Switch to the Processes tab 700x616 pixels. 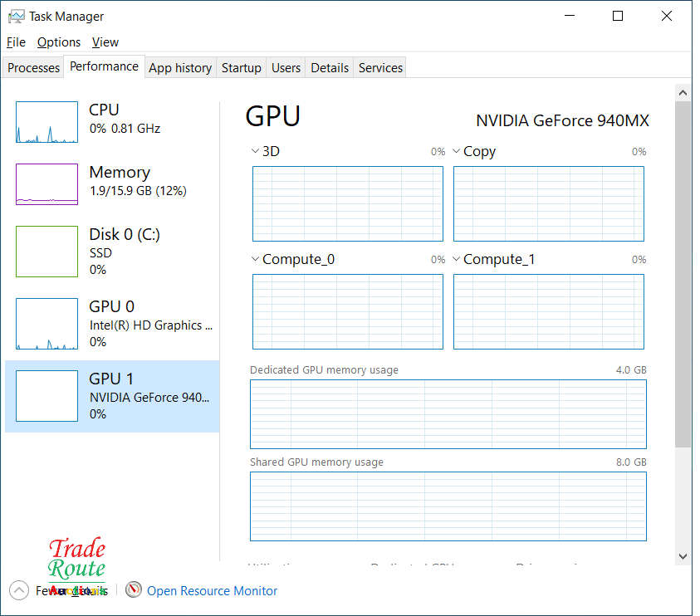click(32, 67)
